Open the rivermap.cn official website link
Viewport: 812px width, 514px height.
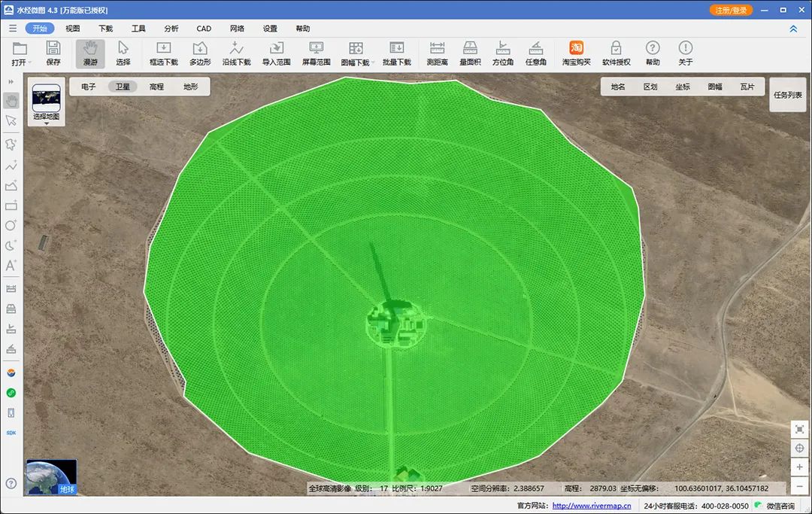pos(592,506)
